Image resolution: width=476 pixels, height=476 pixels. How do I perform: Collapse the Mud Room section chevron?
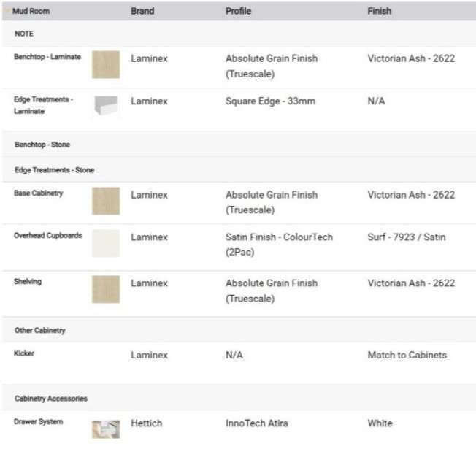click(7, 11)
